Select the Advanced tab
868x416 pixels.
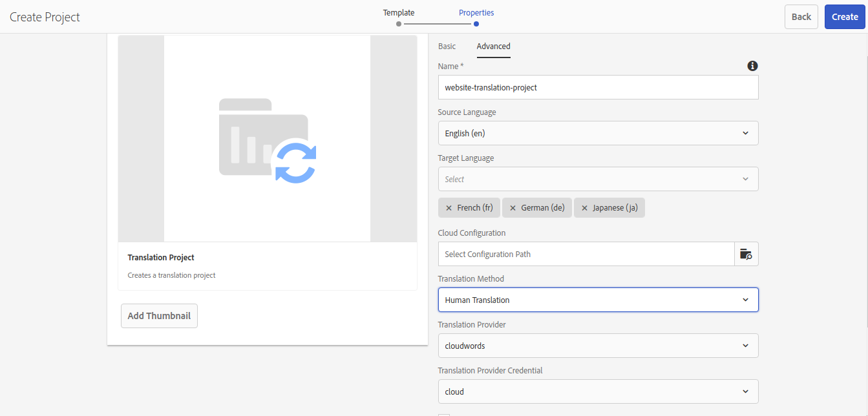click(x=493, y=47)
